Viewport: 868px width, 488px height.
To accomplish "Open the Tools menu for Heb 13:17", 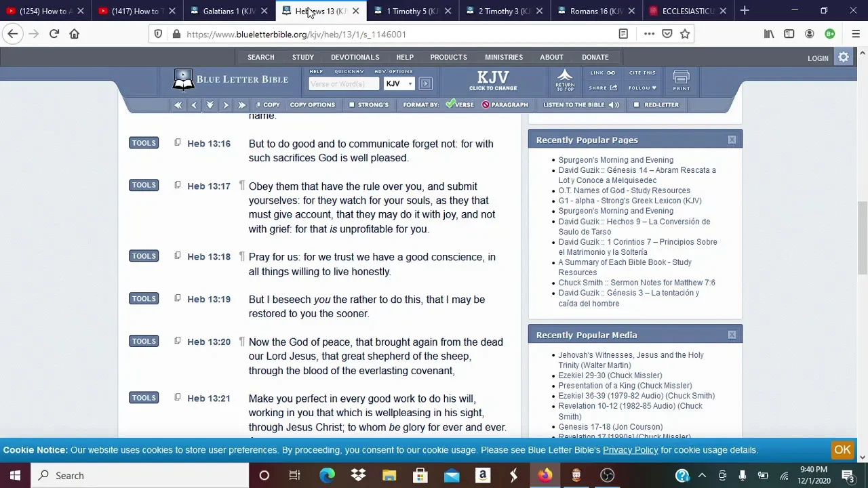I will 144,185.
